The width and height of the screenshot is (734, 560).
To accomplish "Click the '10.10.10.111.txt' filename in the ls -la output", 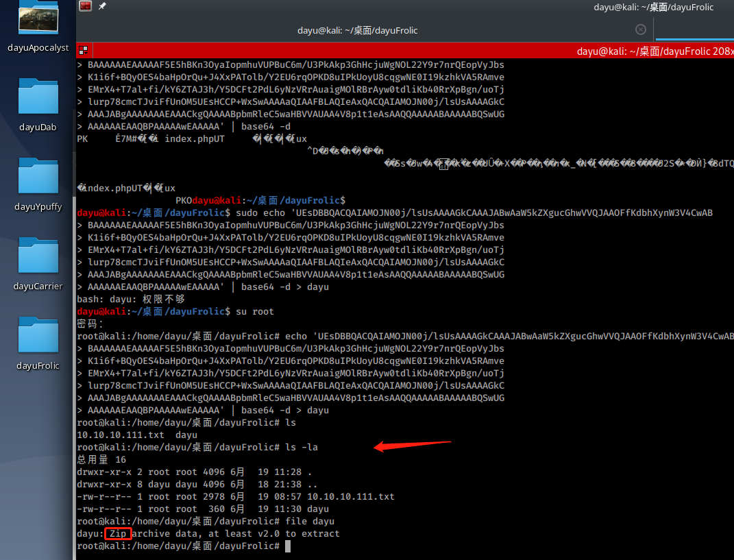I will coord(351,497).
